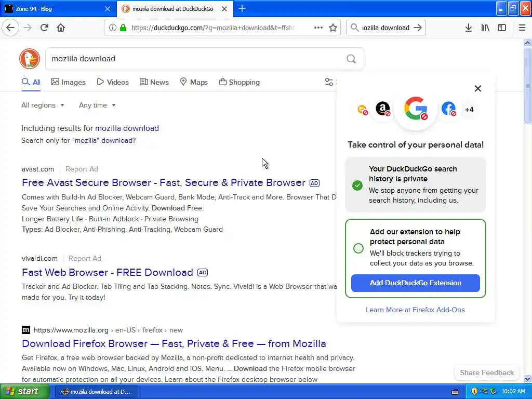Click the vivaldi.com ad domain text
Image resolution: width=532 pixels, height=399 pixels.
[x=39, y=259]
